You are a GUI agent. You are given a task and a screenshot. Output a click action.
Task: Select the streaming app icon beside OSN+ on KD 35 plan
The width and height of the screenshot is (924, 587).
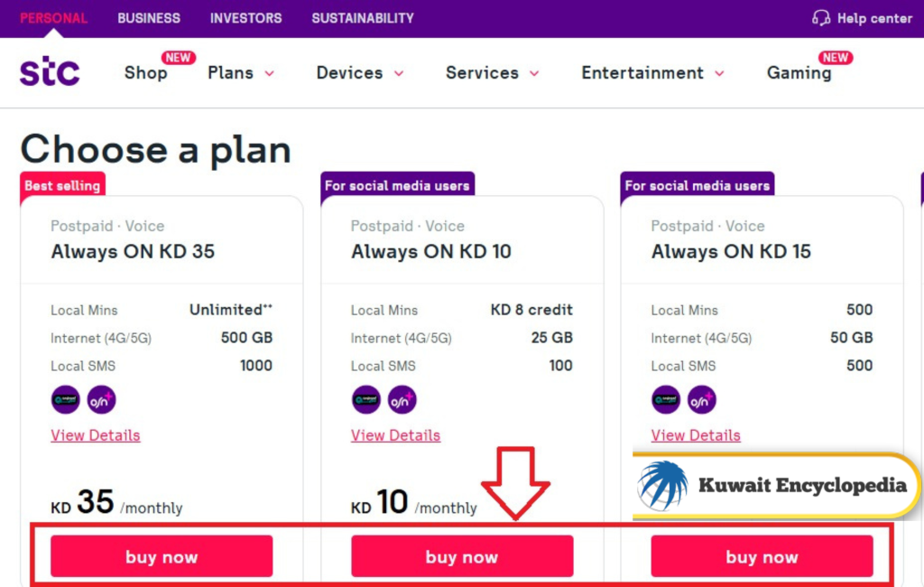point(65,399)
